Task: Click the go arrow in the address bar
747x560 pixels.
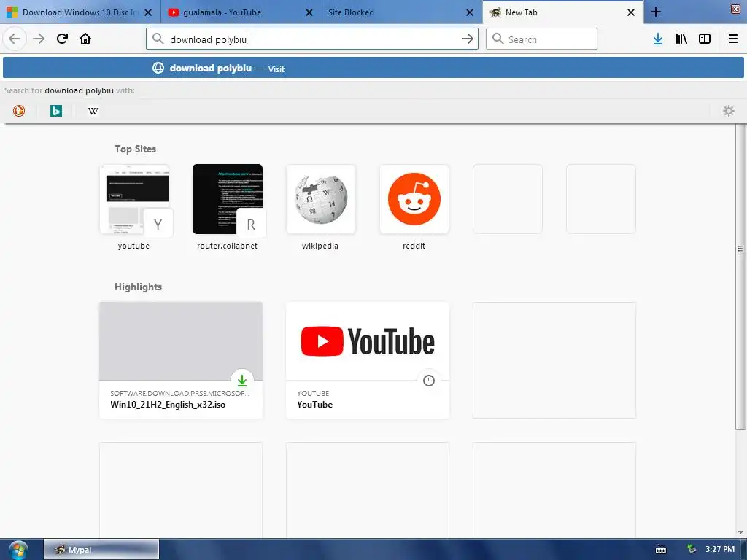Action: 468,39
